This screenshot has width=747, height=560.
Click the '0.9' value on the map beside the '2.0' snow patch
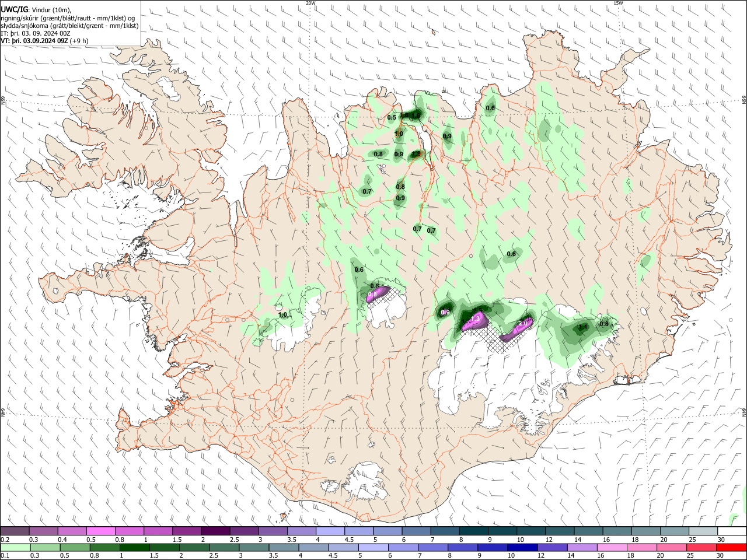click(445, 313)
